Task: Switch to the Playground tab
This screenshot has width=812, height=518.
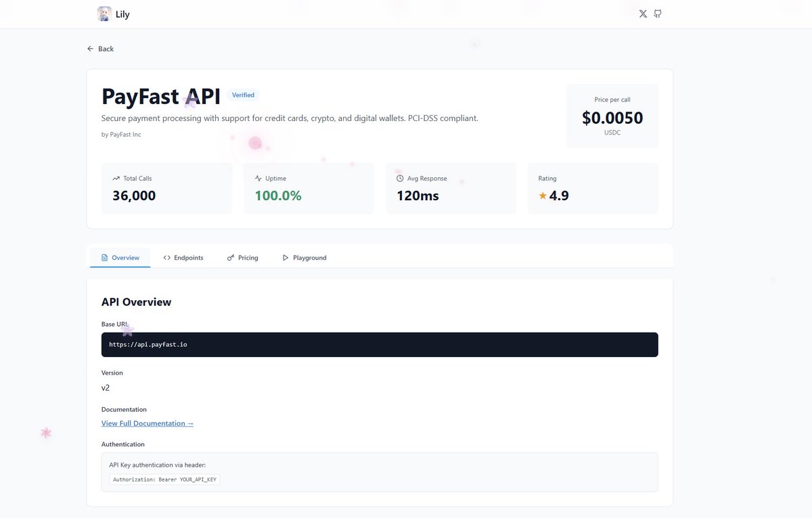Action: tap(304, 258)
